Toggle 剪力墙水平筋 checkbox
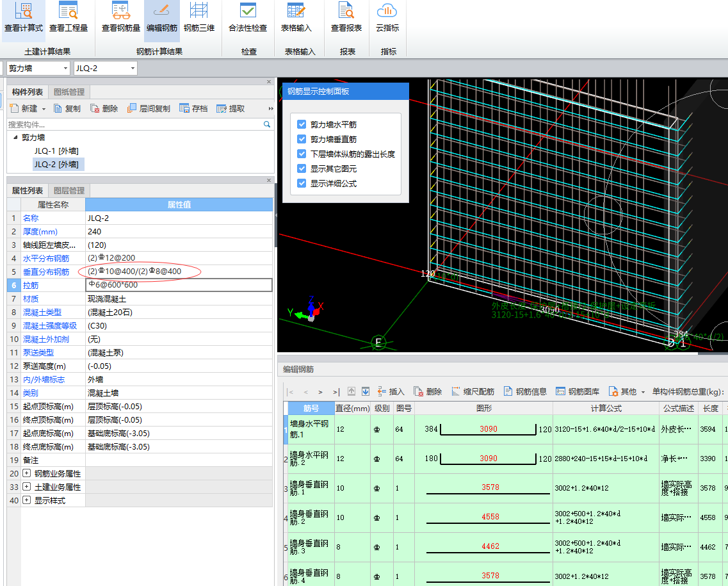The image size is (728, 586). (x=302, y=124)
